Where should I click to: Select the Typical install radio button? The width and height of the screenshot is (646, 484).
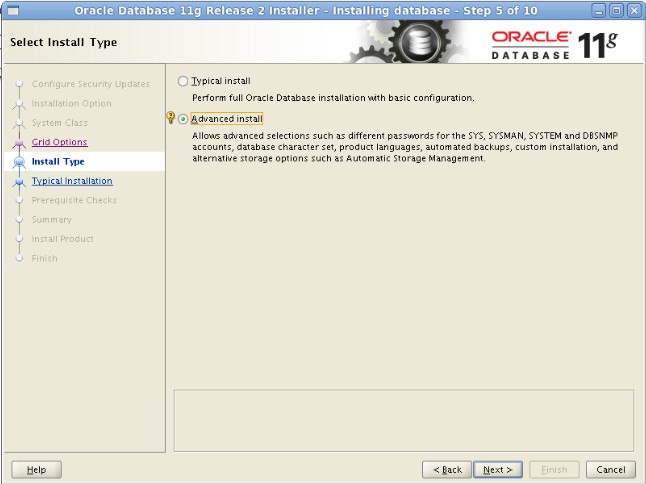click(x=183, y=81)
